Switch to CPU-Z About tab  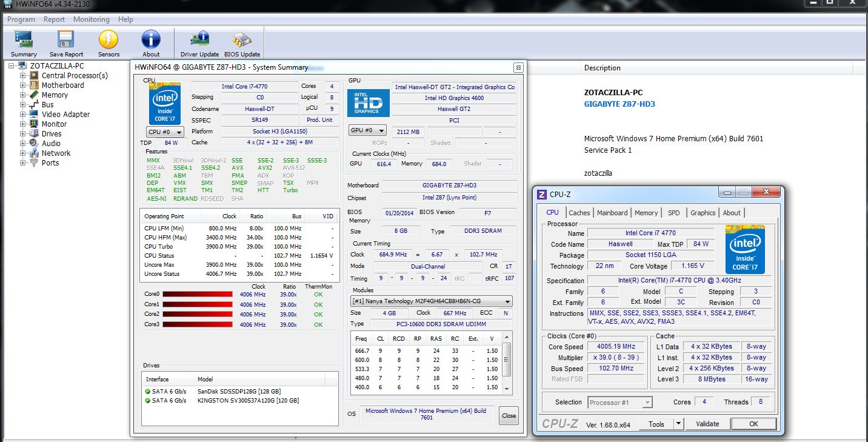tap(732, 213)
